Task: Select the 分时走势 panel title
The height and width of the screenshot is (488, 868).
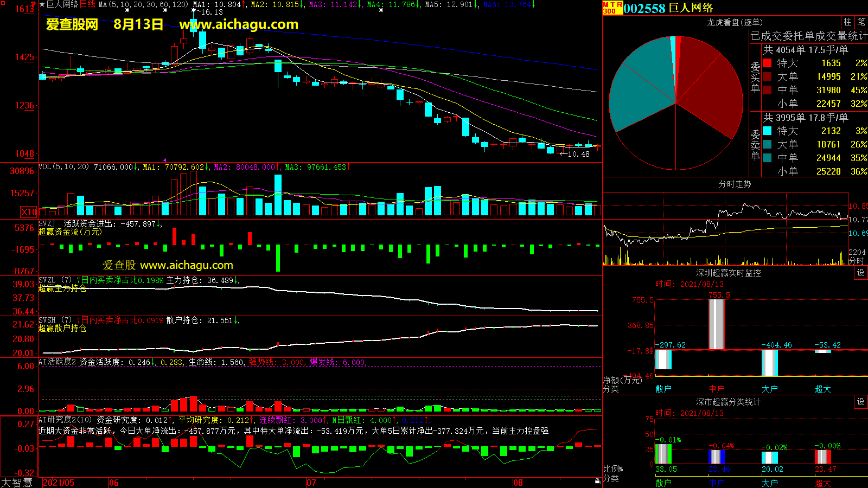Action: (735, 184)
